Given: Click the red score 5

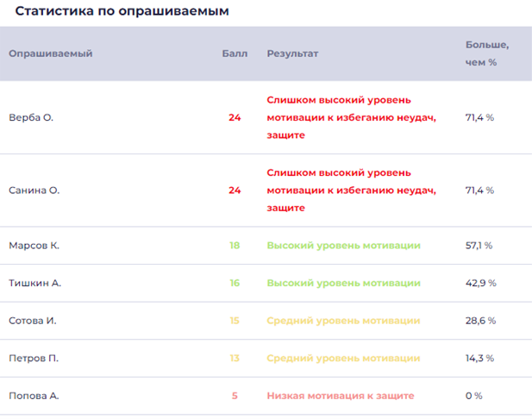Looking at the screenshot, I should (235, 396).
